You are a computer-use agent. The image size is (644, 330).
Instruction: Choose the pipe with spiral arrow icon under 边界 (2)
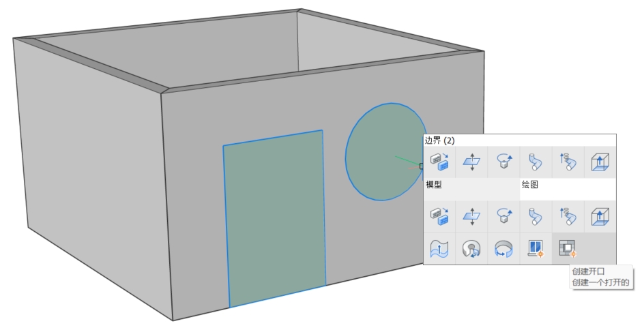[x=568, y=162]
